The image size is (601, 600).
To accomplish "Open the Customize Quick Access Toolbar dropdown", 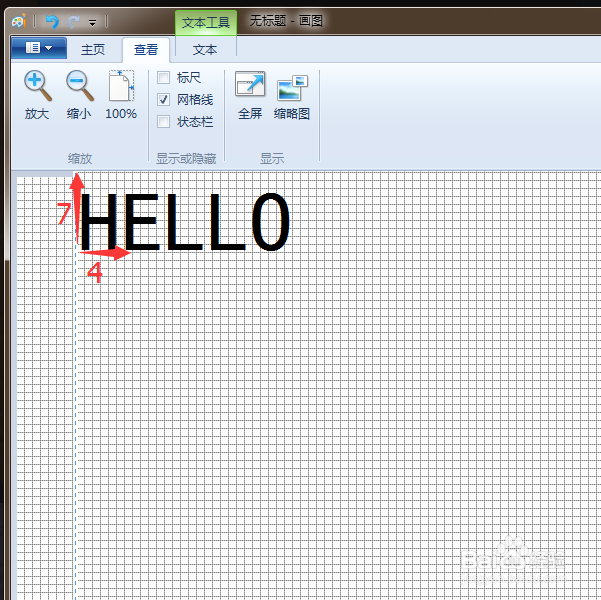I will (x=92, y=23).
